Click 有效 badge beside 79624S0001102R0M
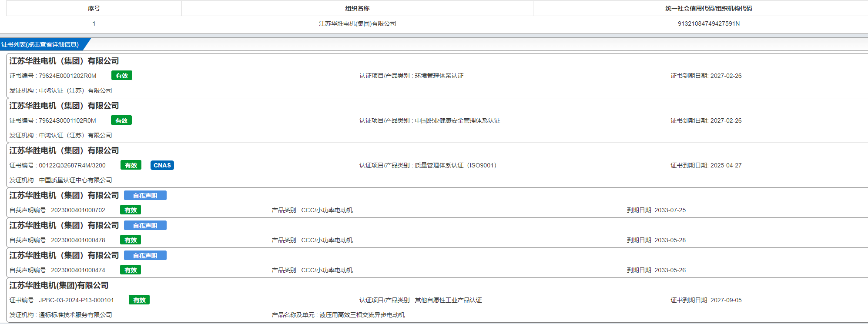The width and height of the screenshot is (868, 324). pyautogui.click(x=121, y=120)
